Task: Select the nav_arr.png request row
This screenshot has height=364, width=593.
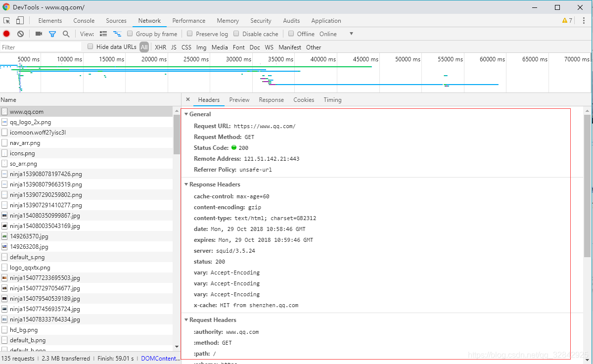Action: [87, 143]
